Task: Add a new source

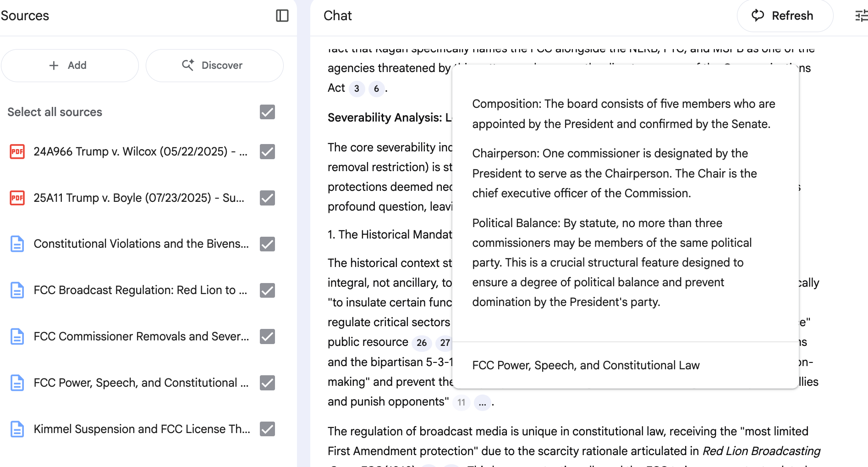Action: pyautogui.click(x=70, y=66)
